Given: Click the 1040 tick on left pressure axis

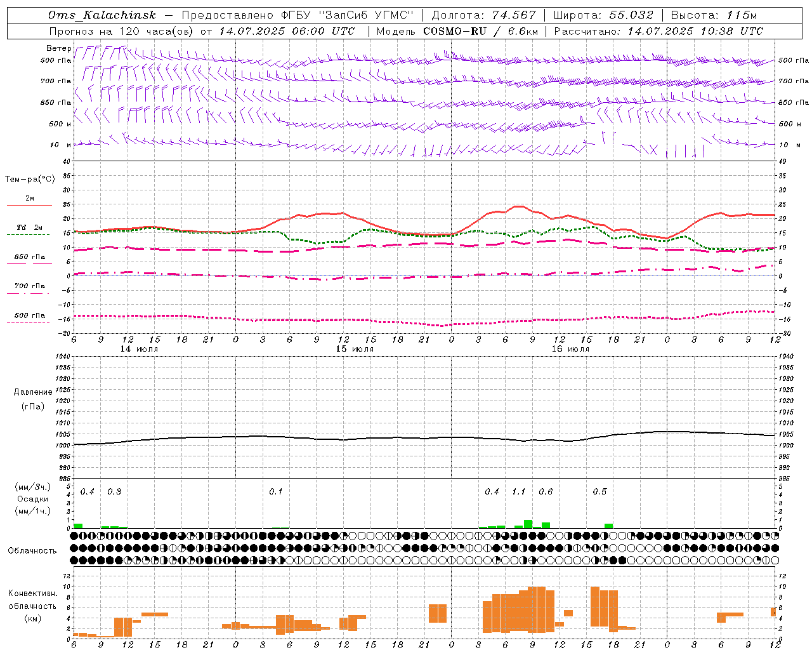Looking at the screenshot, I should 63,356.
